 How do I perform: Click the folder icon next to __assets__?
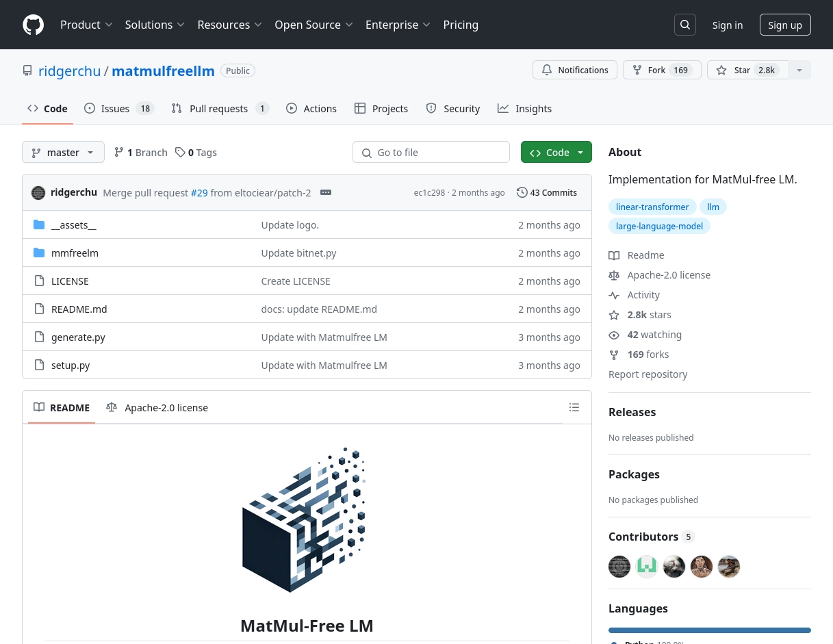click(39, 224)
